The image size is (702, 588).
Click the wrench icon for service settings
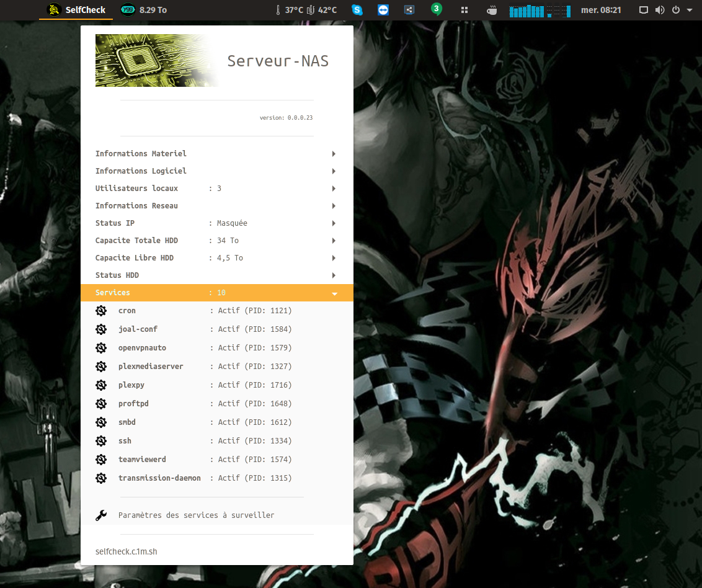[x=101, y=515]
